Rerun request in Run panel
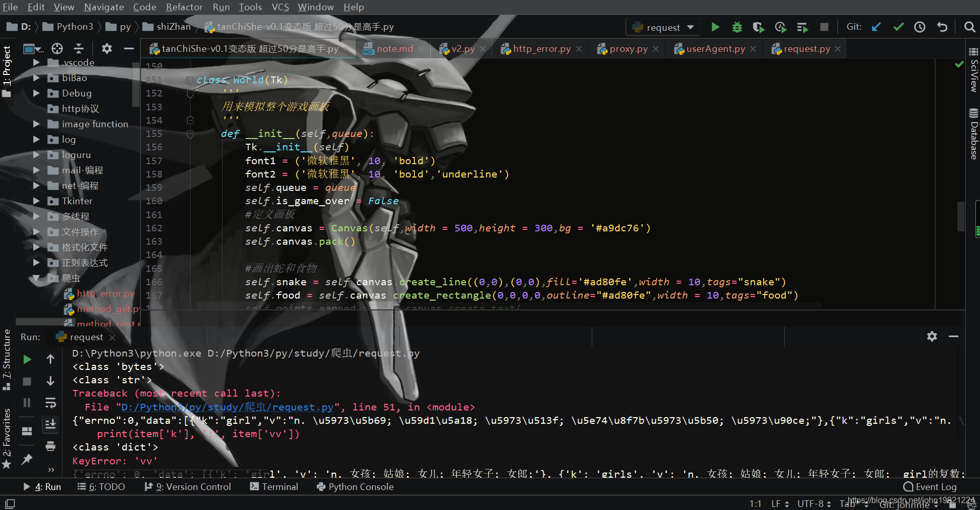The width and height of the screenshot is (980, 510). tap(27, 360)
